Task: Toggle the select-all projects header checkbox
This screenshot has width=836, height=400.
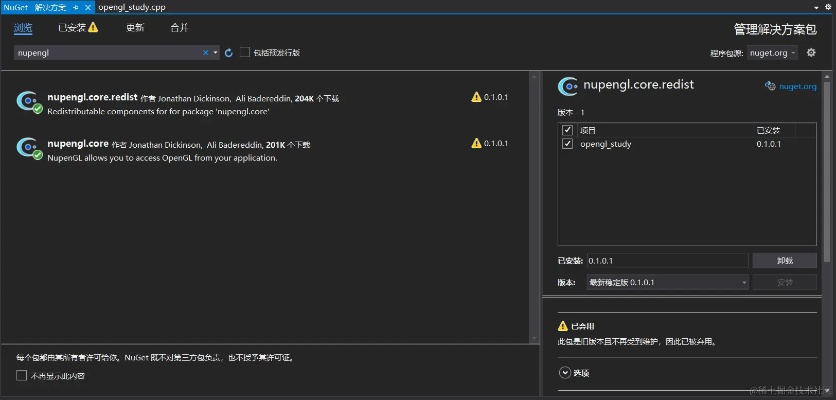Action: point(568,130)
